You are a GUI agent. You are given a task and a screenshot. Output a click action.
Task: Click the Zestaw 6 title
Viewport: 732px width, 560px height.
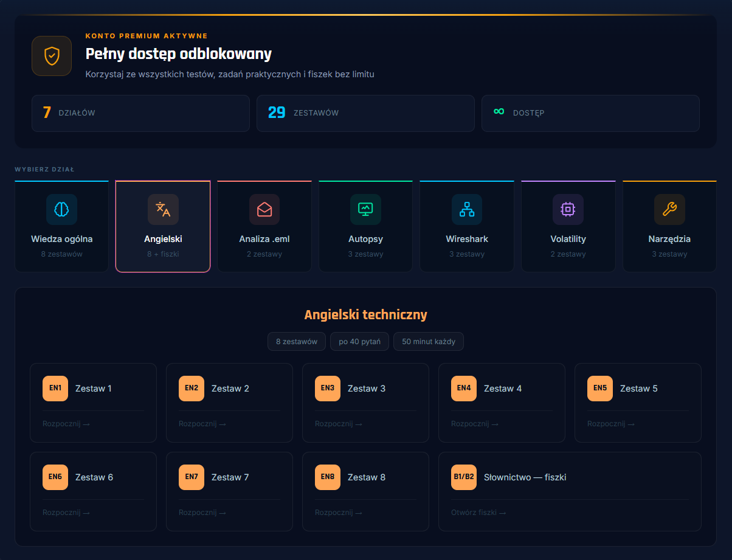pos(94,477)
